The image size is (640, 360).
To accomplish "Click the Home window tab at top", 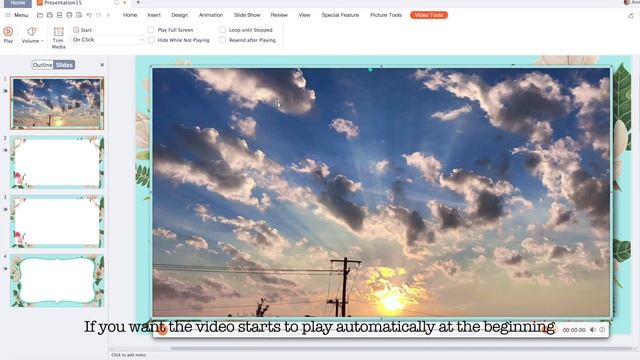I will pos(18,3).
